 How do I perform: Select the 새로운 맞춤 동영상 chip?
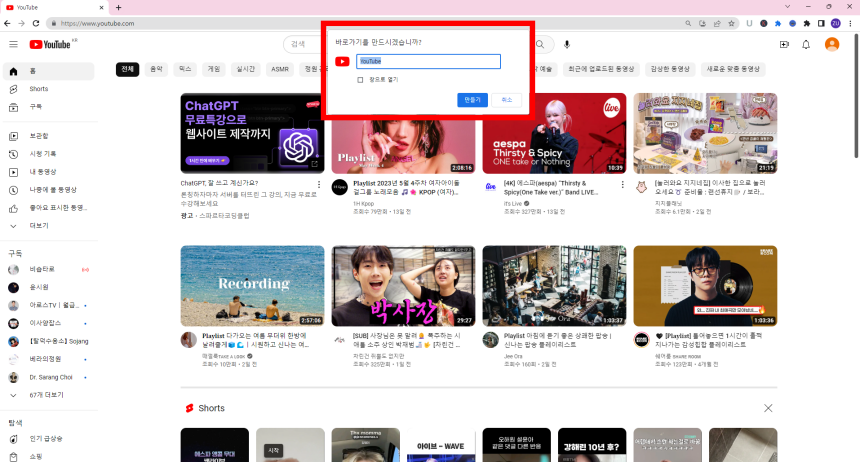click(733, 69)
